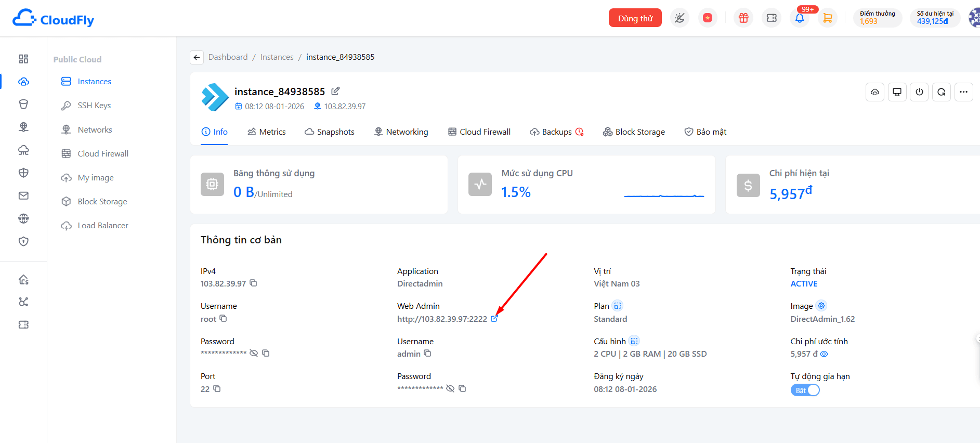980x443 pixels.
Task: Toggle the Tự động gia hạn switch
Action: coord(805,390)
